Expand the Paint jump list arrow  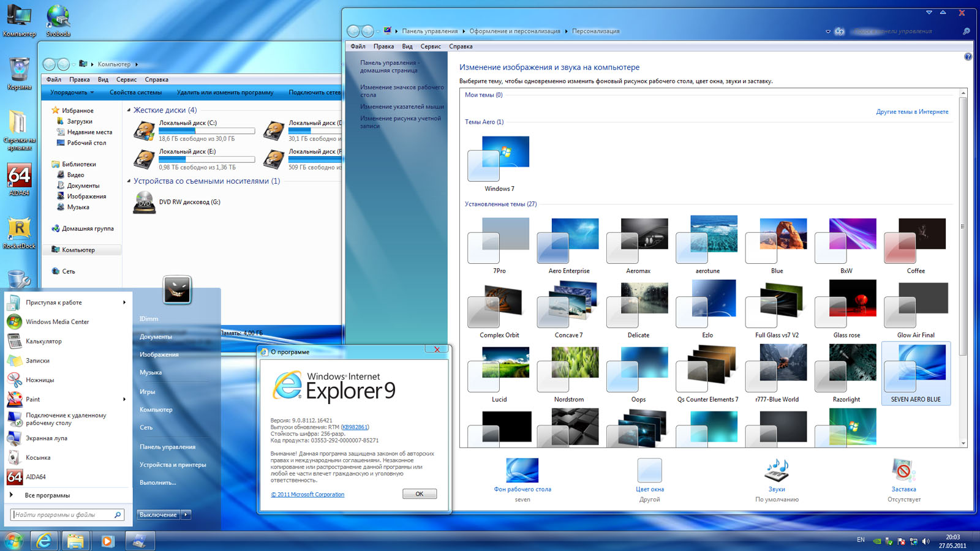click(124, 399)
